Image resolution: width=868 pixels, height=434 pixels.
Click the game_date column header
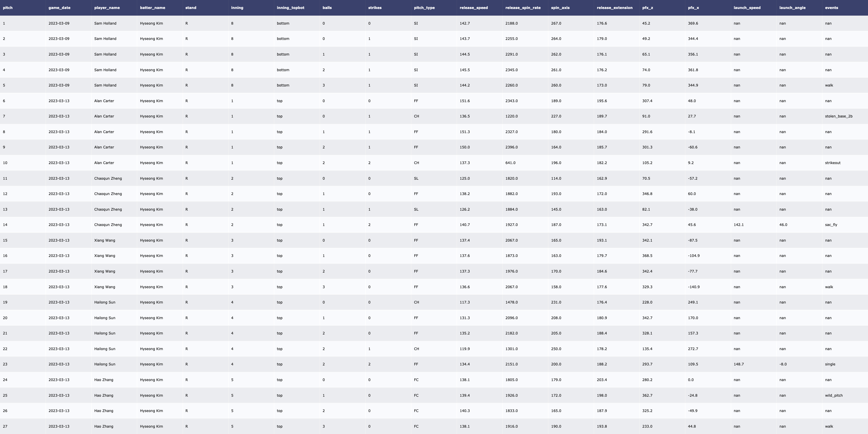pos(59,8)
